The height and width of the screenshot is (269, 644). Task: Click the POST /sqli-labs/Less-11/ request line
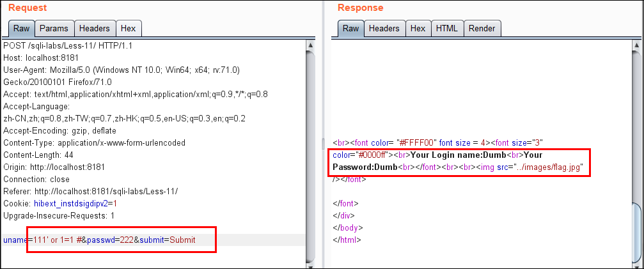point(68,46)
